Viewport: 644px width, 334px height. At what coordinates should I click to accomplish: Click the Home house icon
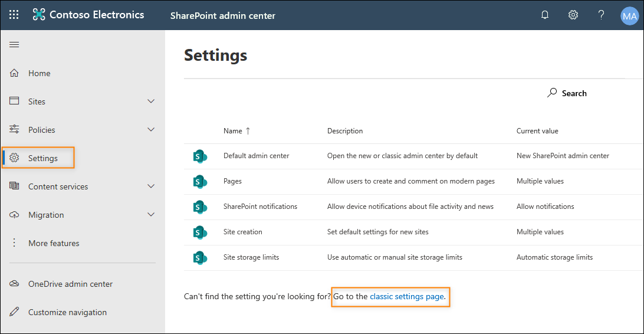(x=14, y=73)
